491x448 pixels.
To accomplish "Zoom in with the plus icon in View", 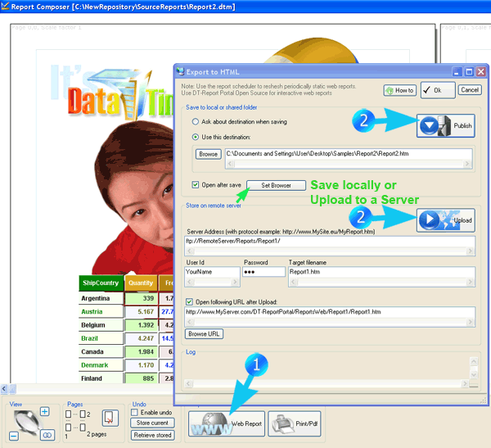I will 44,412.
